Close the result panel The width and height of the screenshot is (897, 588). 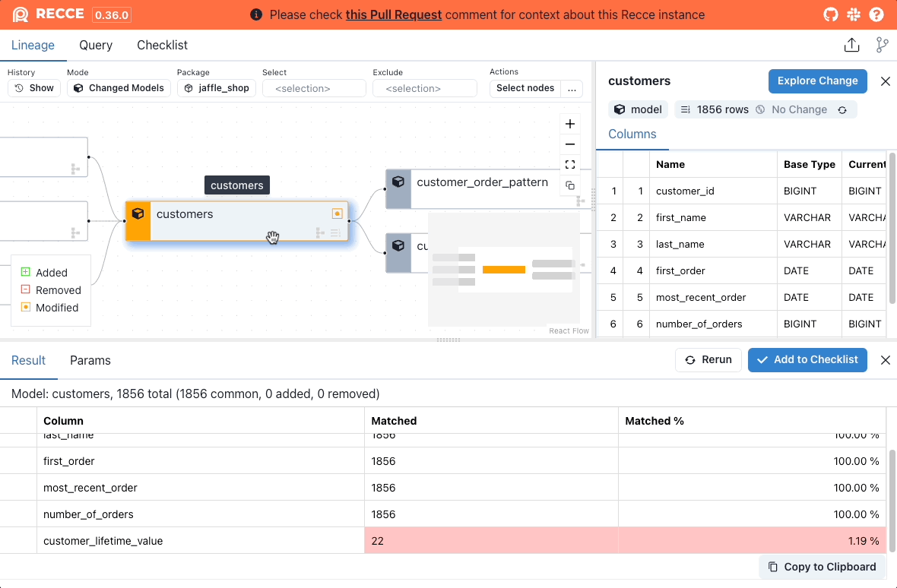(885, 360)
